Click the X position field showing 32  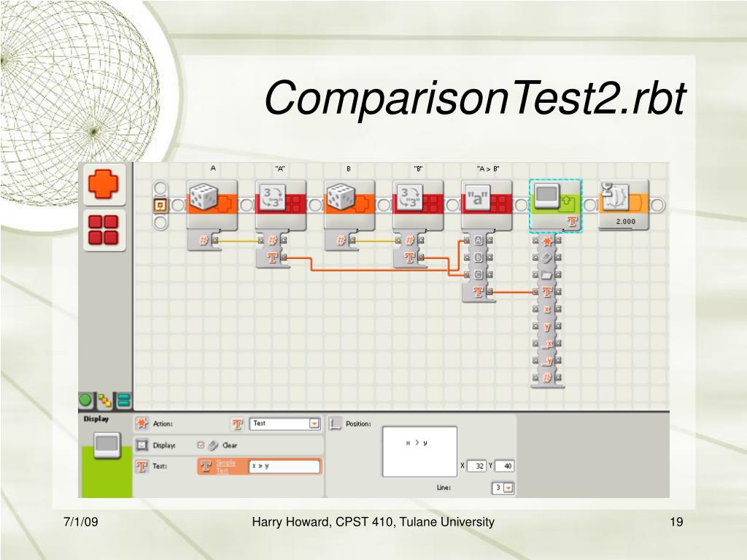pyautogui.click(x=476, y=466)
